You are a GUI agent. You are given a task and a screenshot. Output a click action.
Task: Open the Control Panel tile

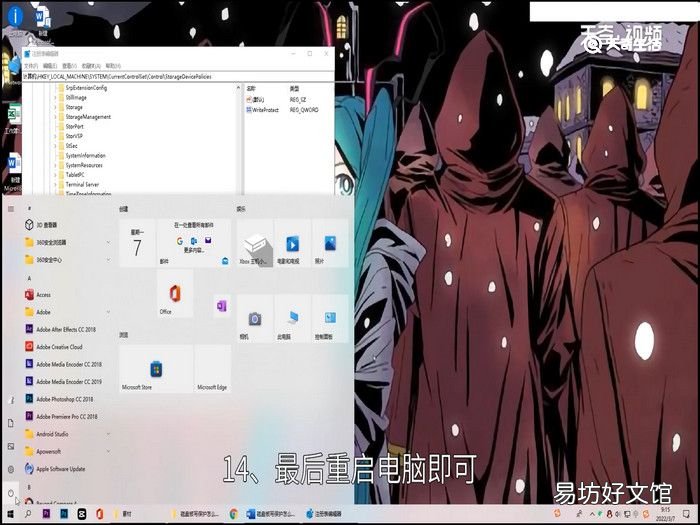[330, 318]
